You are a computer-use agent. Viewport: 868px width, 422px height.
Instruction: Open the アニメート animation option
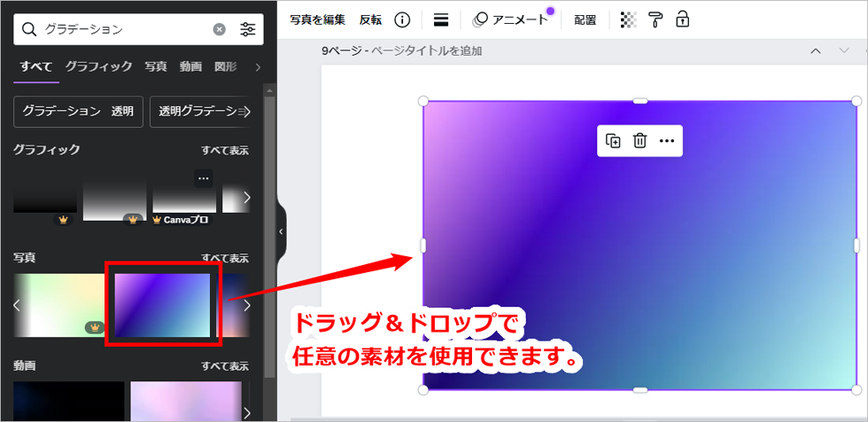(510, 20)
